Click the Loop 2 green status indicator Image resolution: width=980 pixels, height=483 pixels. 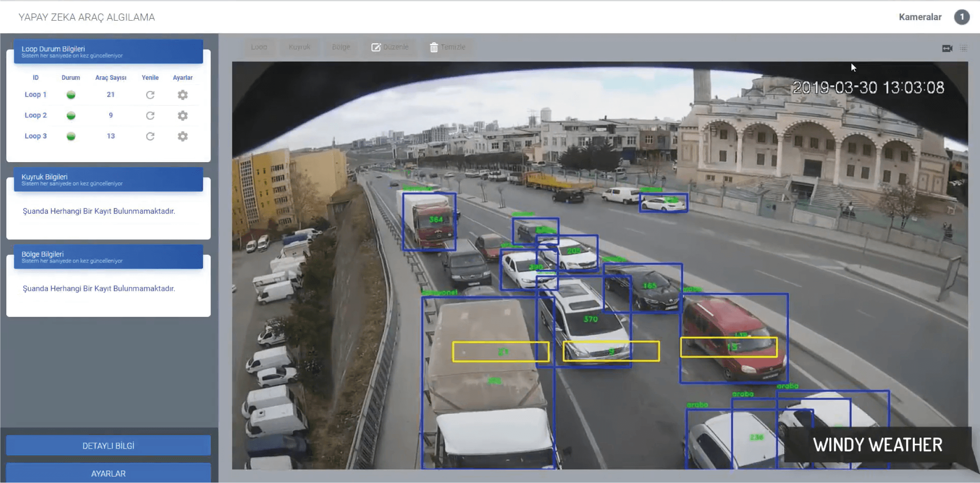71,115
